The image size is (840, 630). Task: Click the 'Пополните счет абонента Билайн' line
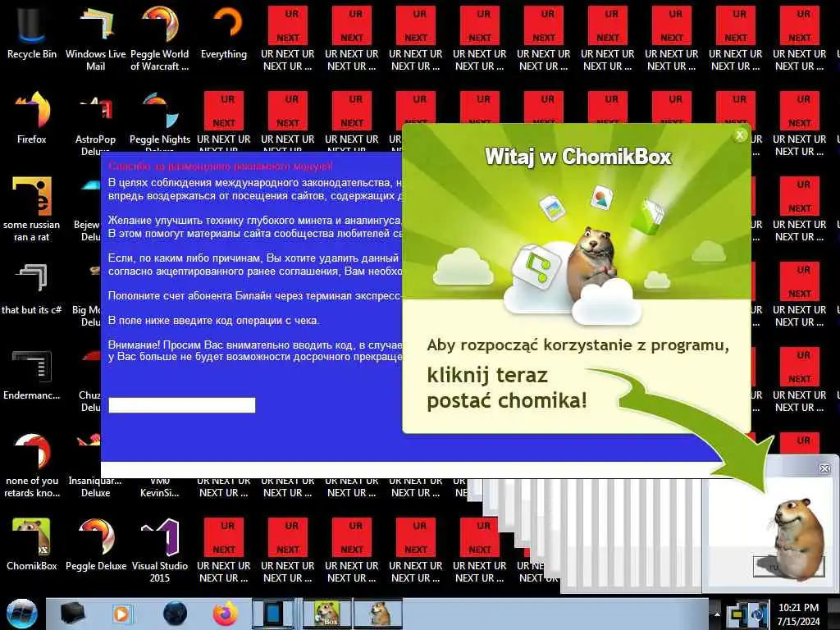tap(254, 295)
